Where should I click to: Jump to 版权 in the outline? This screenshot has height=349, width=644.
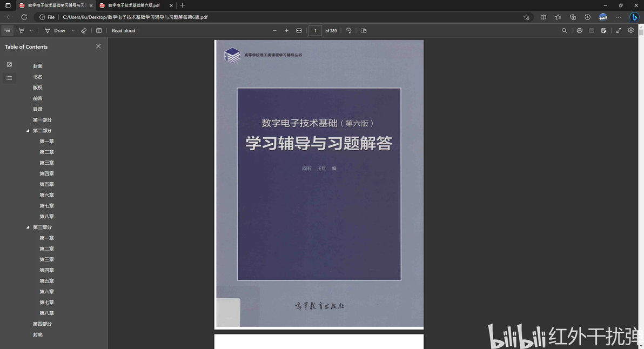click(x=38, y=88)
